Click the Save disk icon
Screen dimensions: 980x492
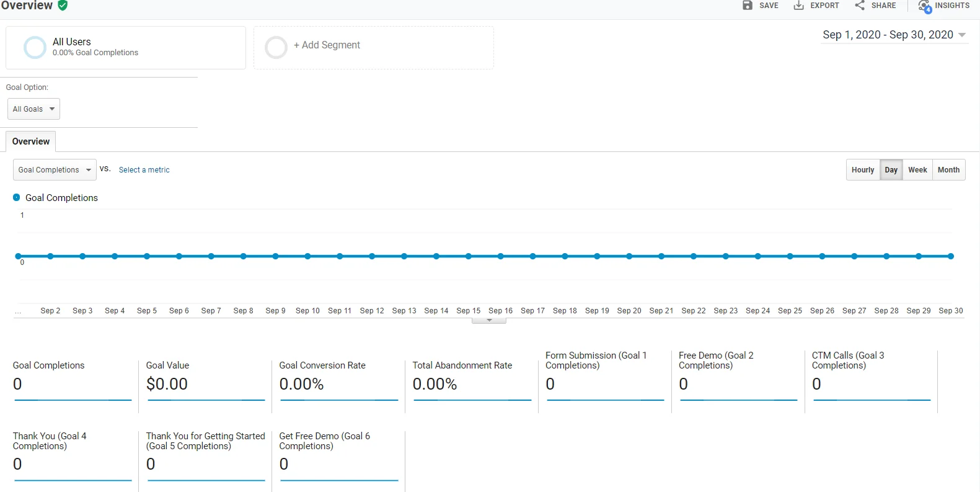pyautogui.click(x=748, y=6)
